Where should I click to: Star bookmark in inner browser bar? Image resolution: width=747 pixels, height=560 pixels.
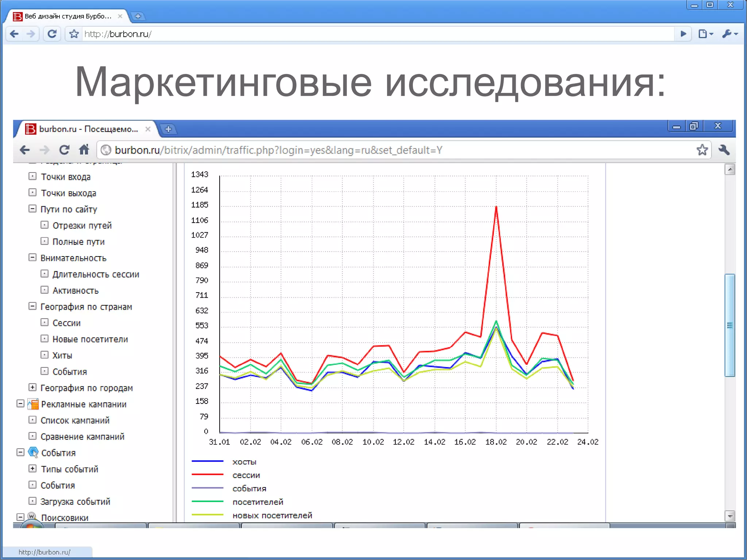(702, 150)
